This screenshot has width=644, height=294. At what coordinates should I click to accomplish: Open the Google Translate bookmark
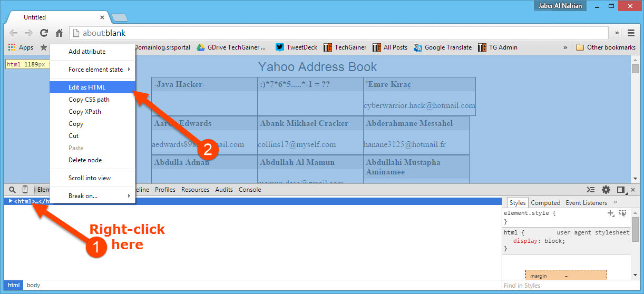pos(443,47)
